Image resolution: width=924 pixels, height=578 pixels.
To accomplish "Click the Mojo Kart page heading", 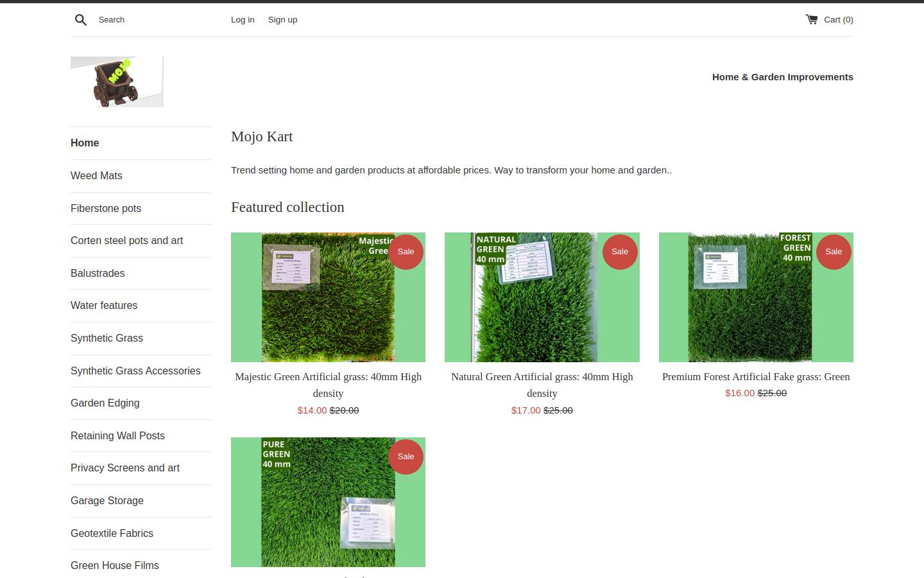I will (x=262, y=136).
